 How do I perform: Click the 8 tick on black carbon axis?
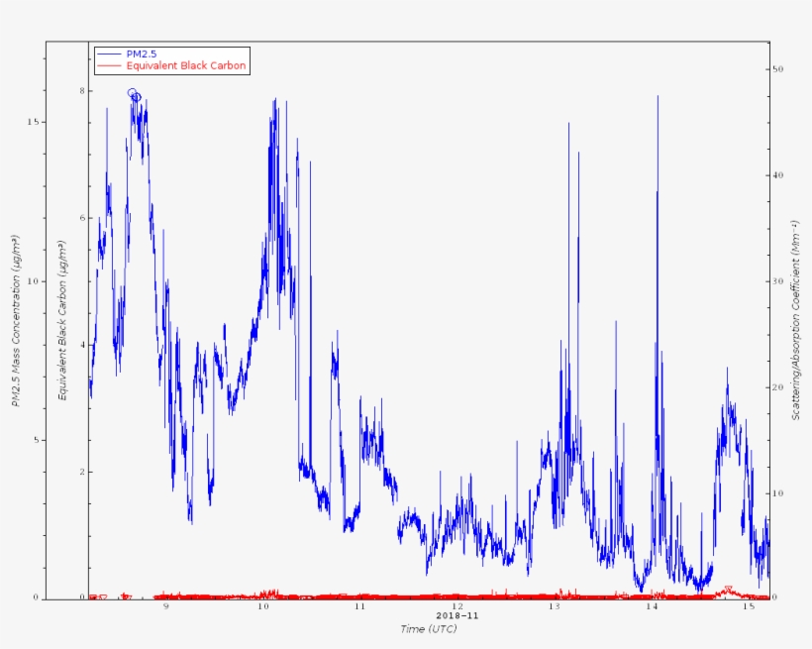click(x=81, y=91)
